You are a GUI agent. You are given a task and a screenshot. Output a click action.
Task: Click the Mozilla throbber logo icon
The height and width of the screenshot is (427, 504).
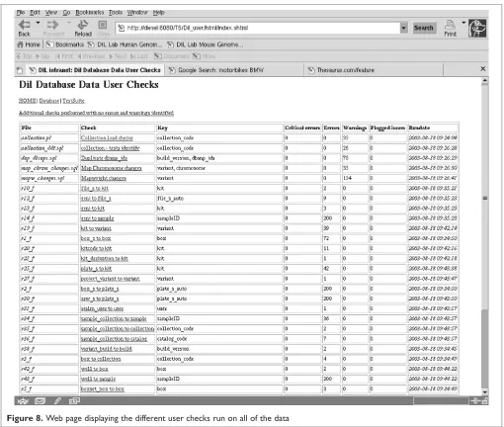click(x=477, y=28)
